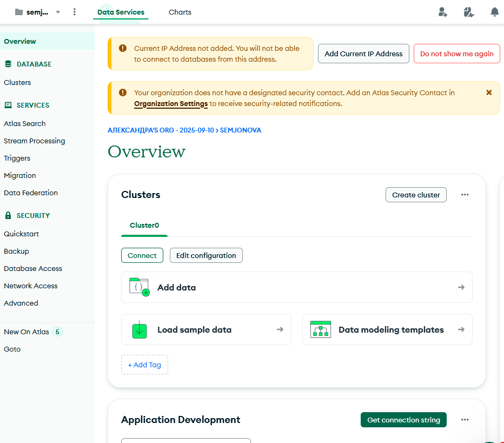Viewport: 504px width, 443px height.
Task: Open notifications bell icon
Action: point(494,12)
